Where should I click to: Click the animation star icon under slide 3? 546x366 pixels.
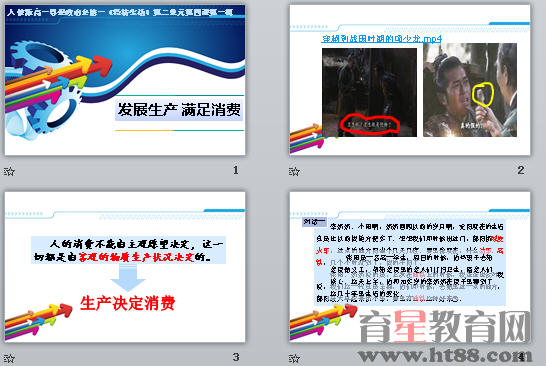(x=9, y=358)
